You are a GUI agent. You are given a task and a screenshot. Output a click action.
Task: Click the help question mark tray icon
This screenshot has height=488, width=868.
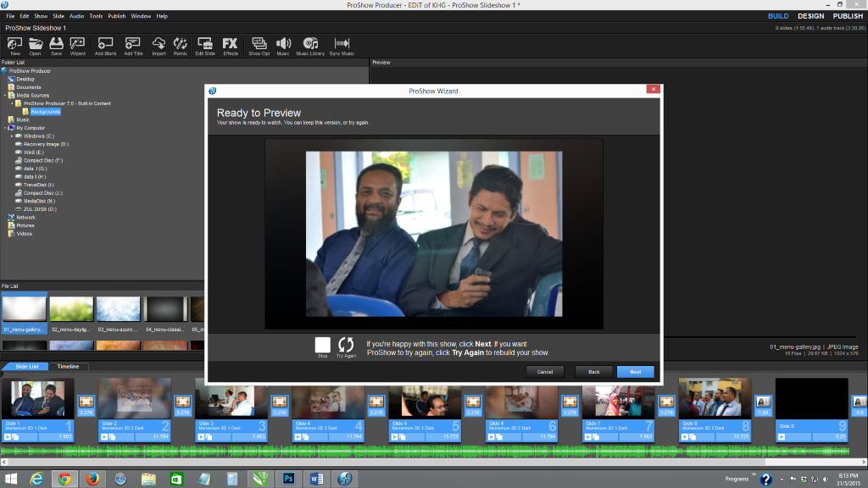click(x=765, y=480)
